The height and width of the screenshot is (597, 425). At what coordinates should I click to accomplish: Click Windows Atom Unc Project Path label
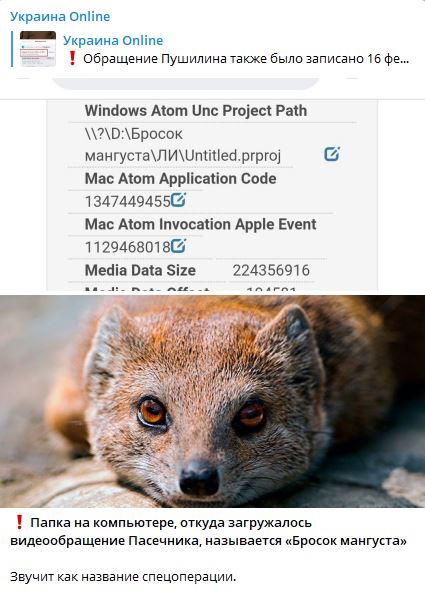pos(196,111)
